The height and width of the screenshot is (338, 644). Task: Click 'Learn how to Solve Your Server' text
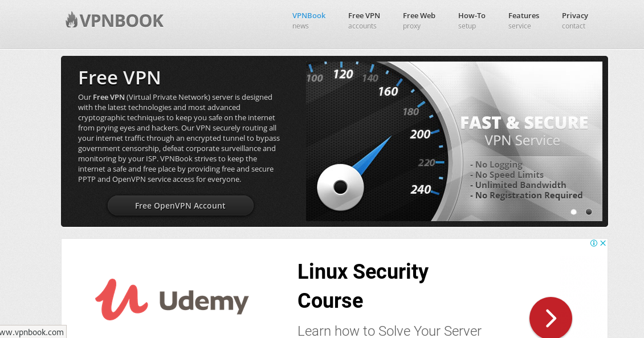click(389, 331)
